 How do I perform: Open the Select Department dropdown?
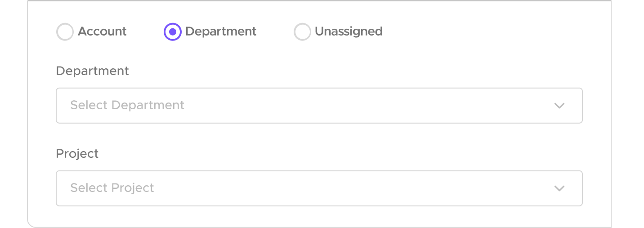[x=319, y=106]
